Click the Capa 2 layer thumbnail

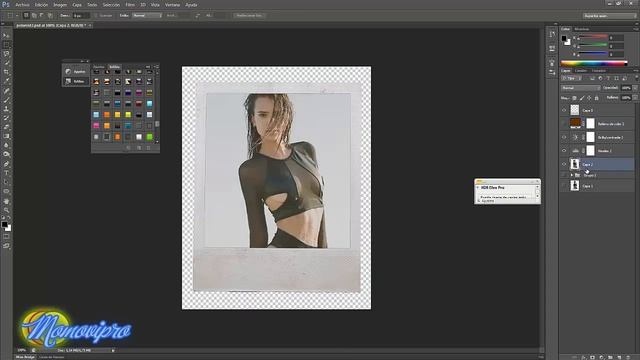pyautogui.click(x=575, y=164)
